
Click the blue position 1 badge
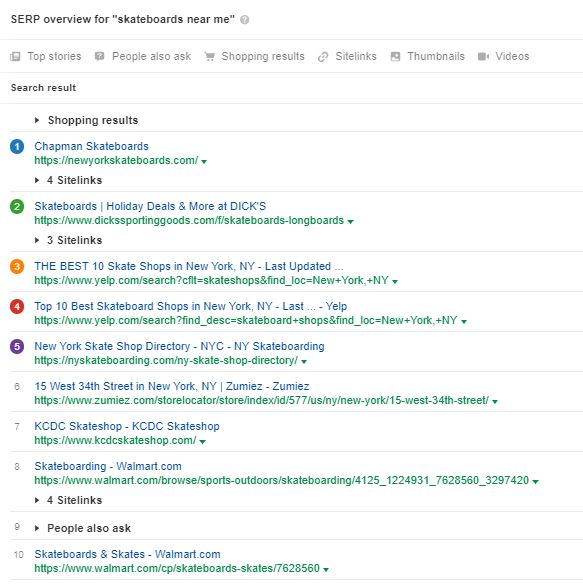click(17, 146)
